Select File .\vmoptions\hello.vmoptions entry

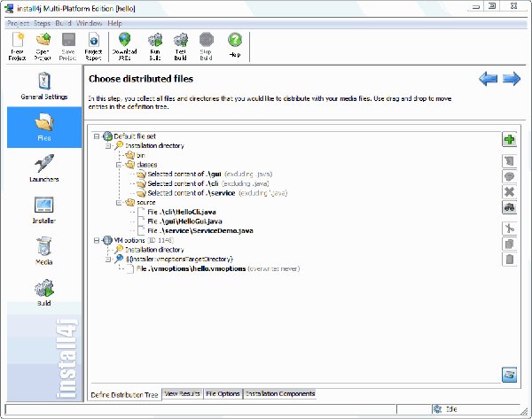[214, 268]
